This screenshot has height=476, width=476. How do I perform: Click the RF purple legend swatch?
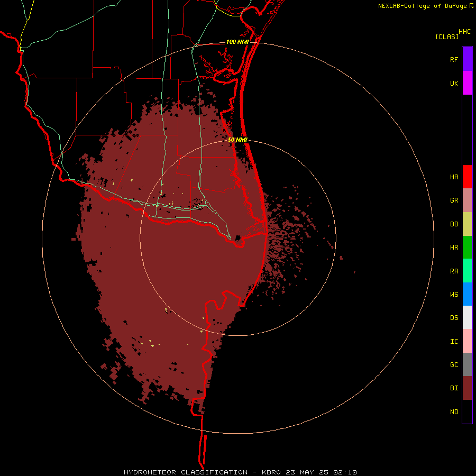coord(467,59)
